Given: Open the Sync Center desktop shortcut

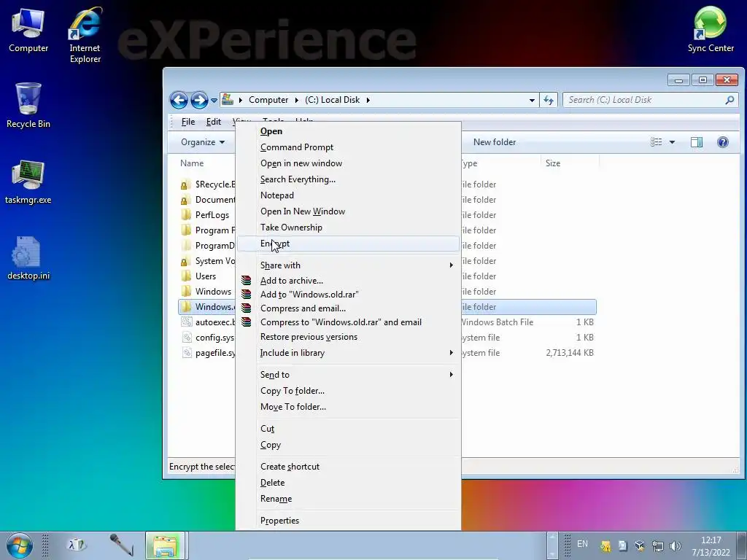Looking at the screenshot, I should click(x=711, y=29).
